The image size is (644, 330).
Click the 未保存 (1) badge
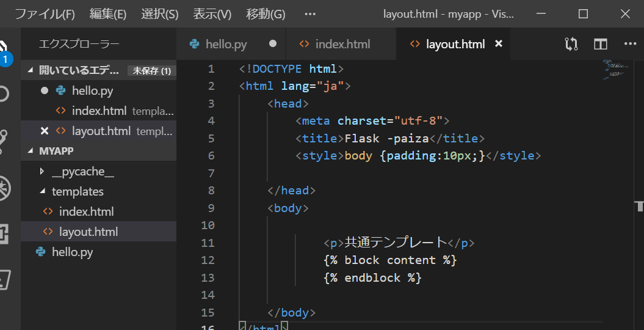tap(151, 71)
